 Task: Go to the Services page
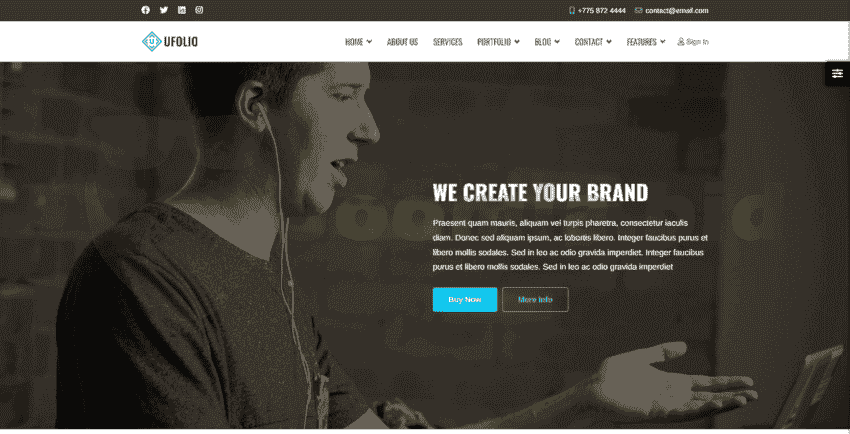click(x=448, y=42)
